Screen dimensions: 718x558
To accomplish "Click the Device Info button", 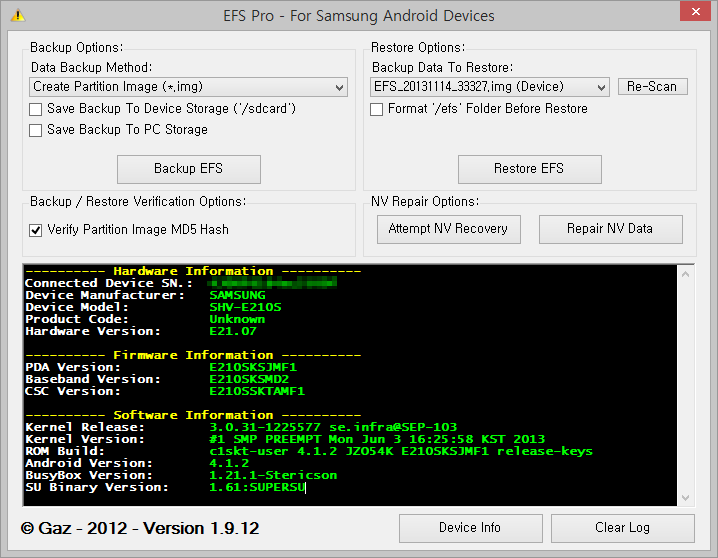I will coord(471,528).
